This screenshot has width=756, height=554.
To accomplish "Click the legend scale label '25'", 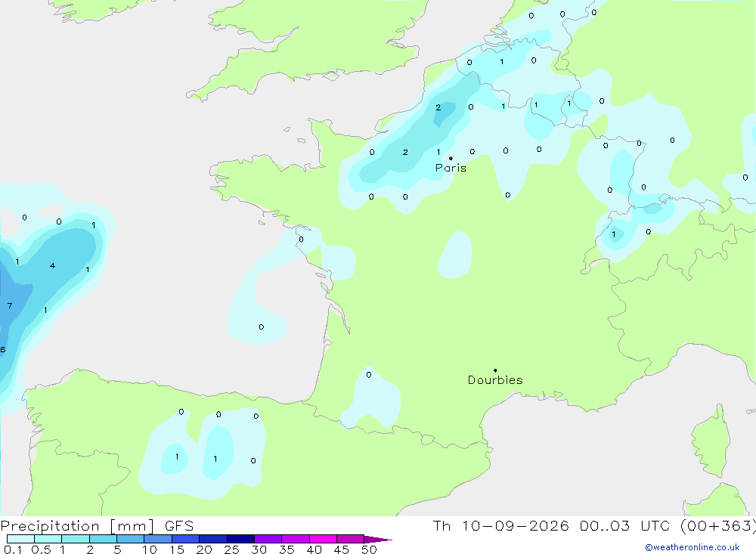I will point(232,549).
